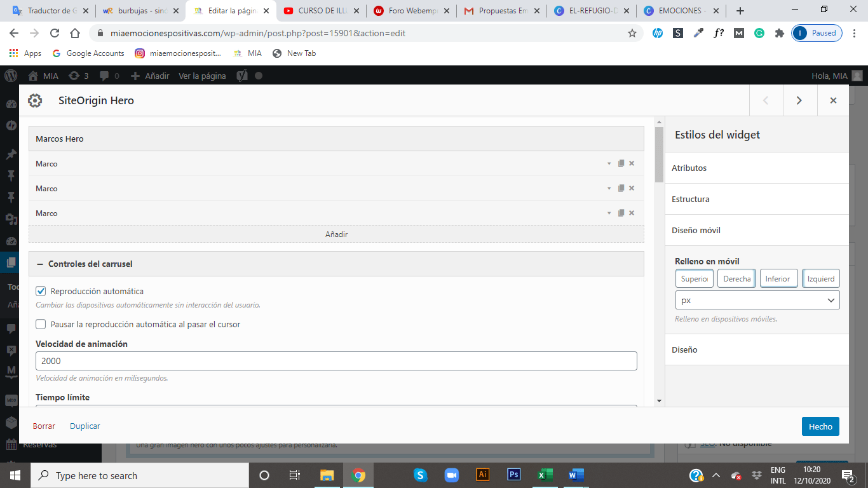
Task: Click the HP extension icon
Action: (x=658, y=33)
